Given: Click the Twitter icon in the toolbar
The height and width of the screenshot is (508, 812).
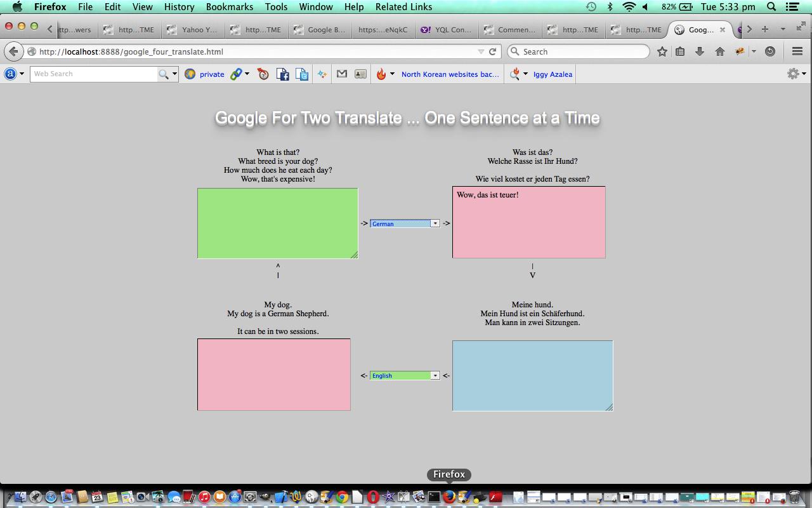Looking at the screenshot, I should point(302,74).
